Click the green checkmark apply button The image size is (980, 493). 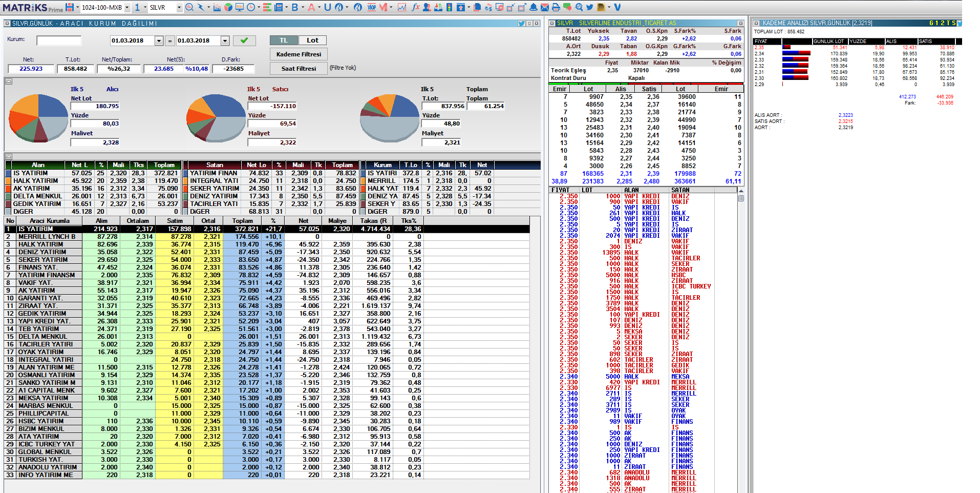point(244,40)
